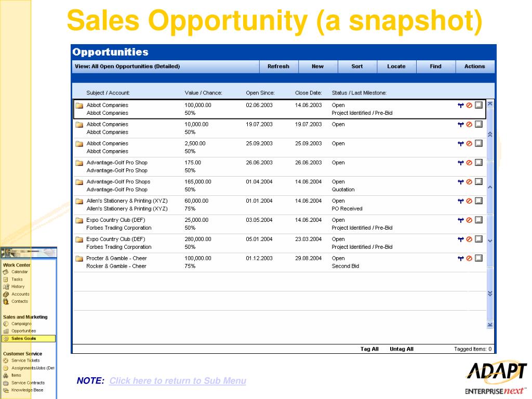Tag the Expo Country Club 280,000.00 row checkbox
This screenshot has width=532, height=399.
point(478,239)
